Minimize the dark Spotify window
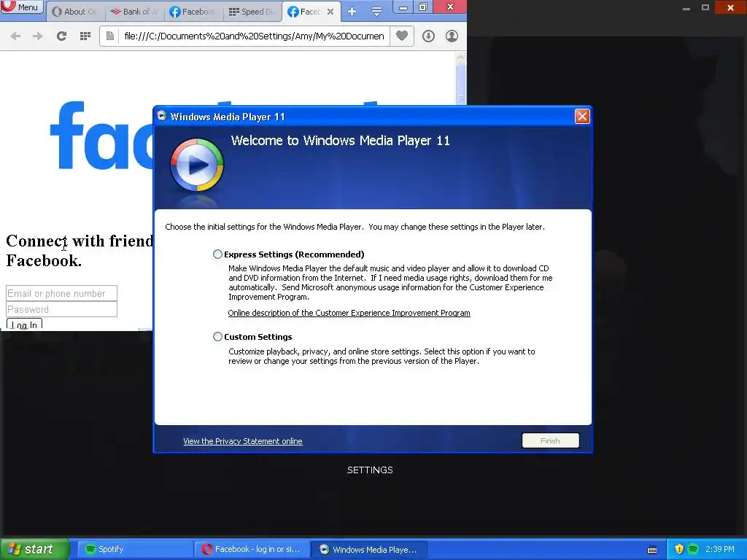Viewport: 747px width, 560px height. point(686,7)
